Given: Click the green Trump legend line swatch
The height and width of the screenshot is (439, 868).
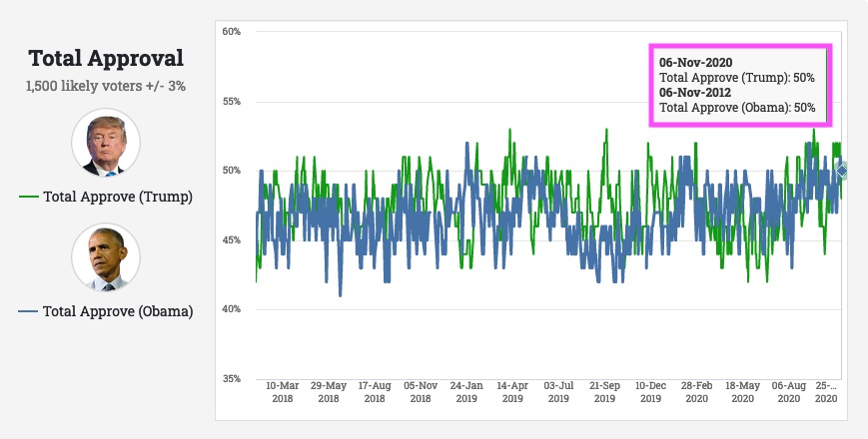Looking at the screenshot, I should 29,197.
